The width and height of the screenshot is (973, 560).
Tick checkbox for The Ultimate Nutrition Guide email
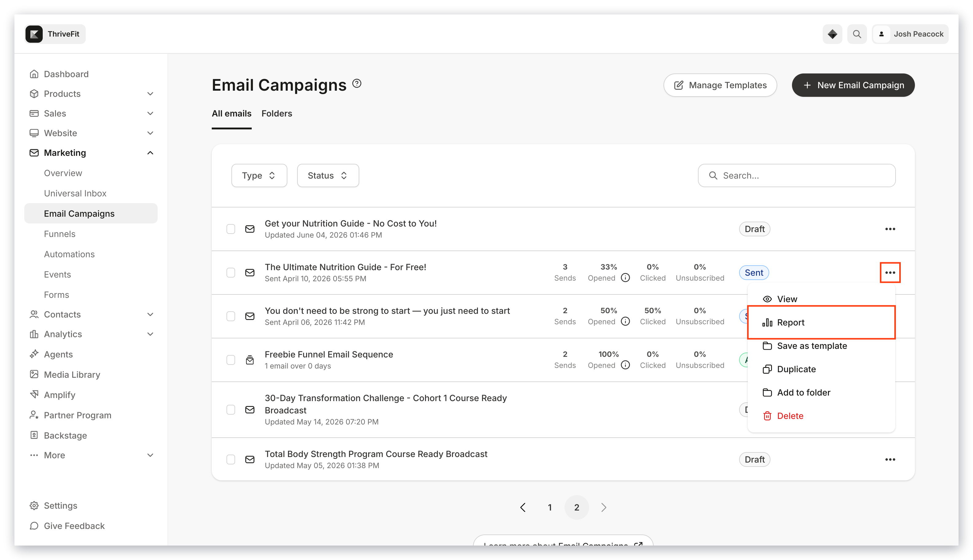(x=231, y=273)
